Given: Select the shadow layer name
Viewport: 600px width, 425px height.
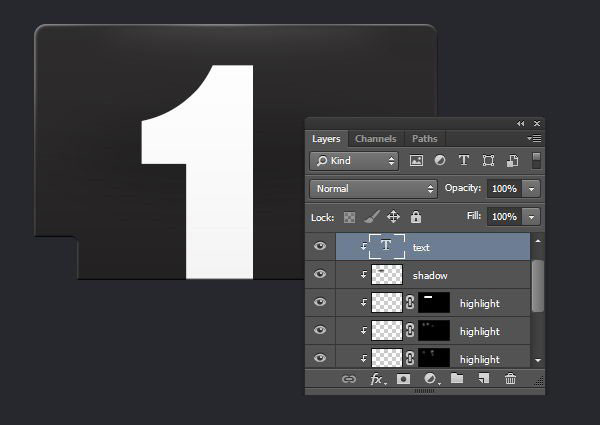Looking at the screenshot, I should [x=430, y=276].
